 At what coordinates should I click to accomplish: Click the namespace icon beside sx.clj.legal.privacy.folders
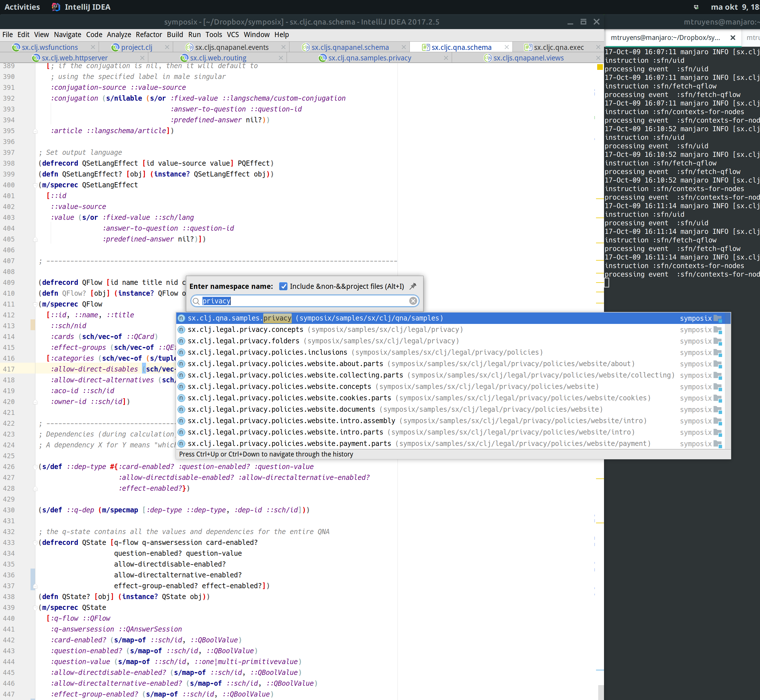click(x=181, y=340)
